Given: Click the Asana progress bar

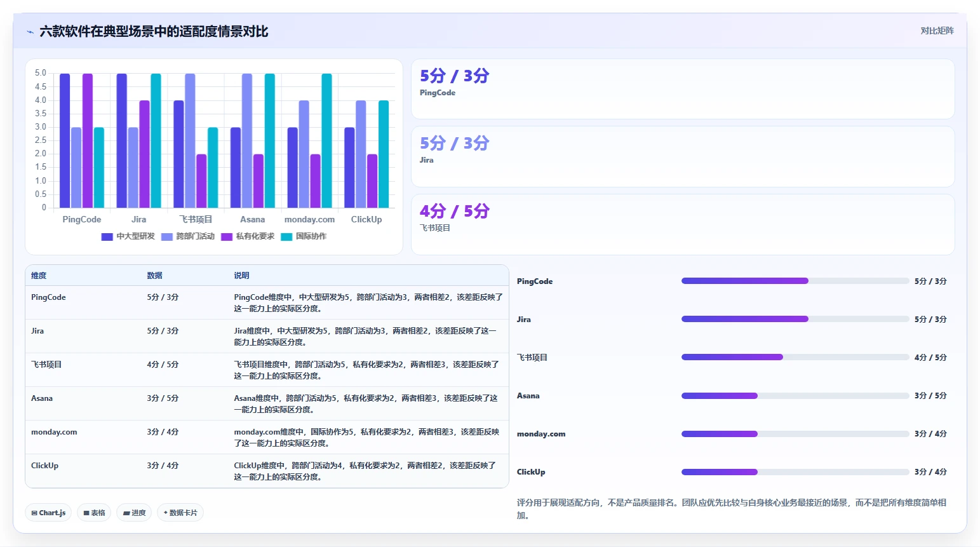Looking at the screenshot, I should pos(795,396).
